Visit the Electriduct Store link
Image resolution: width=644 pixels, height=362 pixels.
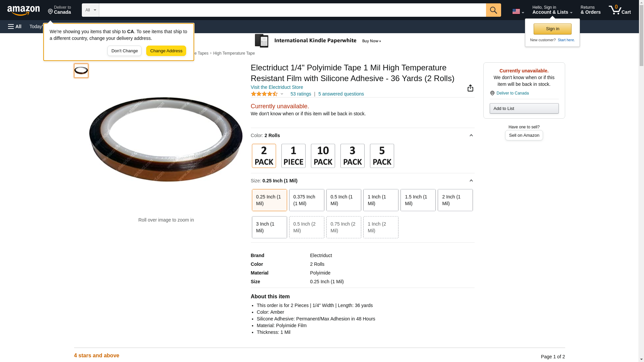tap(277, 87)
